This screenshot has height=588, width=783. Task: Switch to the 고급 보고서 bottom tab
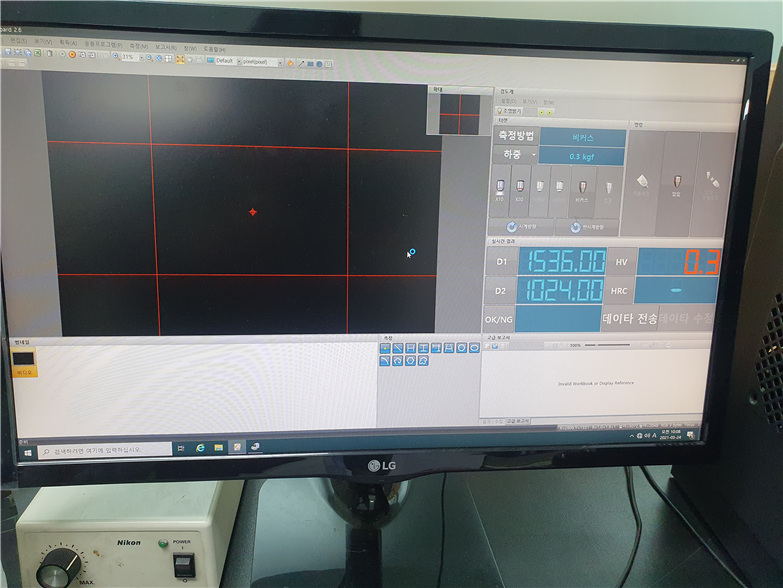coord(518,421)
